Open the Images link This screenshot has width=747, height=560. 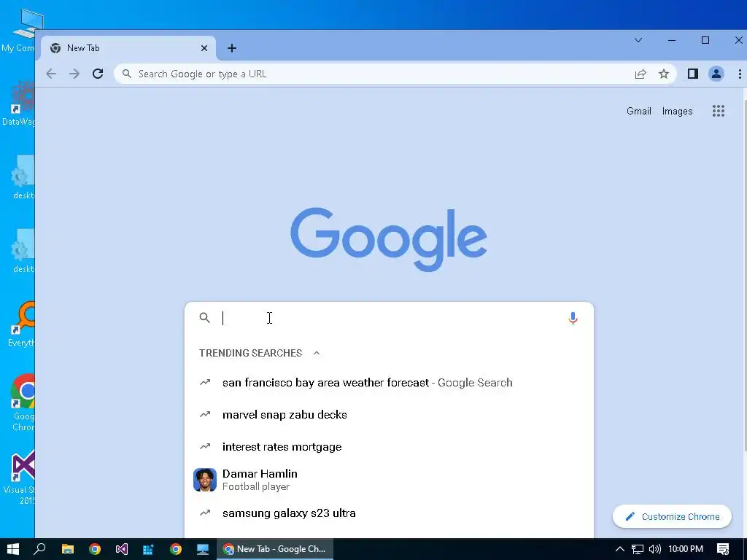click(x=677, y=111)
